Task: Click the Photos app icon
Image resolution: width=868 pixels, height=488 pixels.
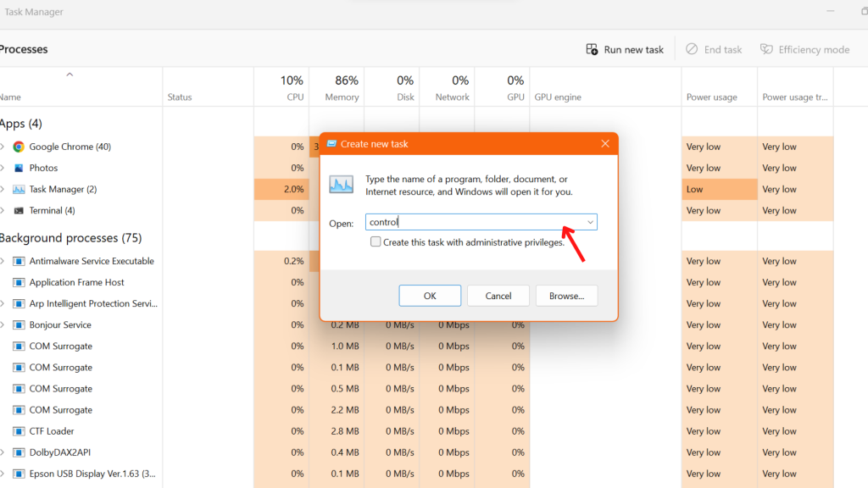Action: tap(19, 168)
